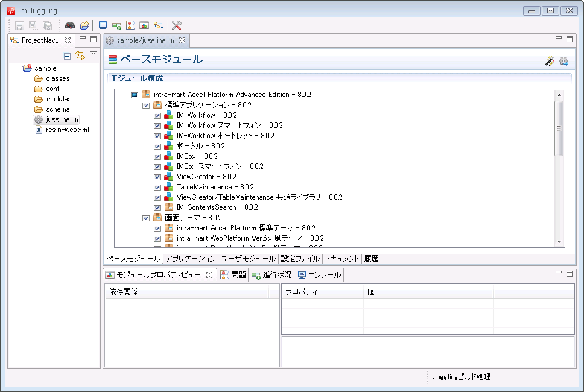Click the module list scroll down arrow
The width and height of the screenshot is (584, 392).
(559, 242)
